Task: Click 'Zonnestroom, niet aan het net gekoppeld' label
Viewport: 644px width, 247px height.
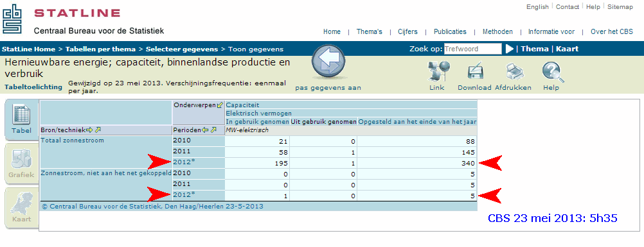Action: [x=105, y=174]
